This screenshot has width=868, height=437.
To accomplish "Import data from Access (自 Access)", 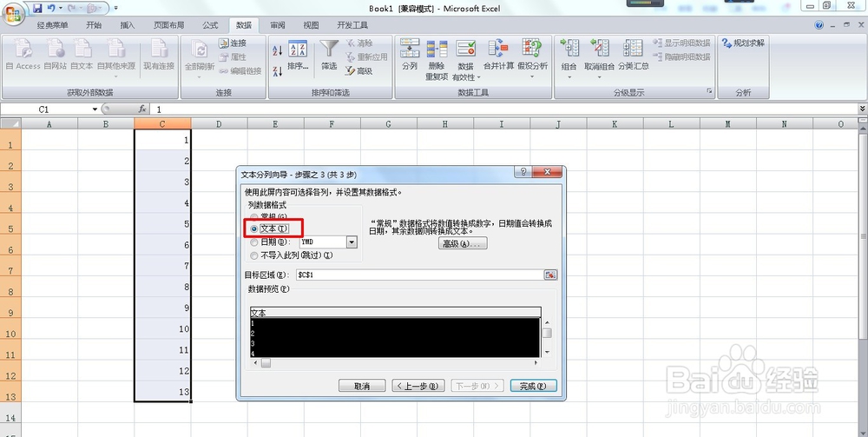I will 23,54.
